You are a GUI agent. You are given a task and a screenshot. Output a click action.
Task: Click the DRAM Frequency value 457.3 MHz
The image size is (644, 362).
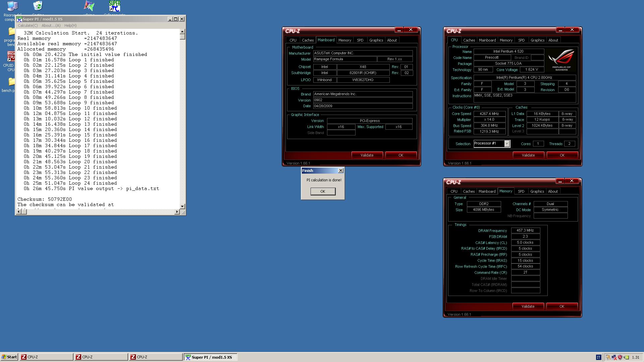click(525, 231)
